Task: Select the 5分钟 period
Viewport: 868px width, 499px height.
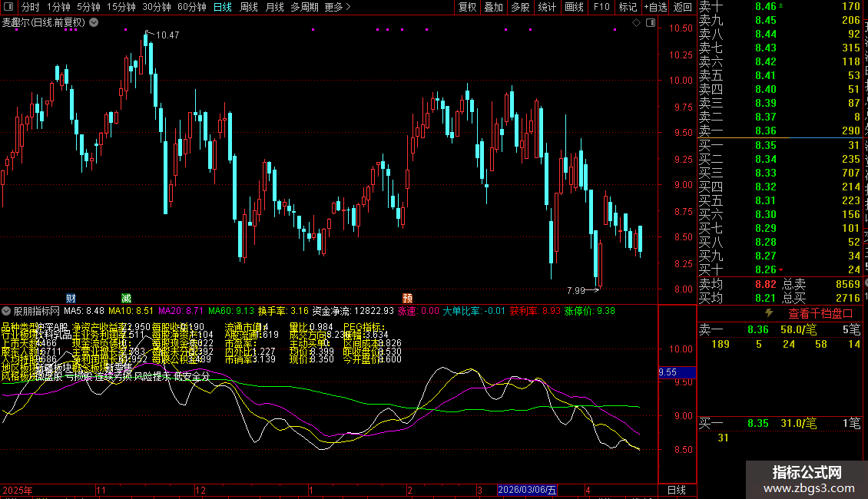Action: [88, 7]
